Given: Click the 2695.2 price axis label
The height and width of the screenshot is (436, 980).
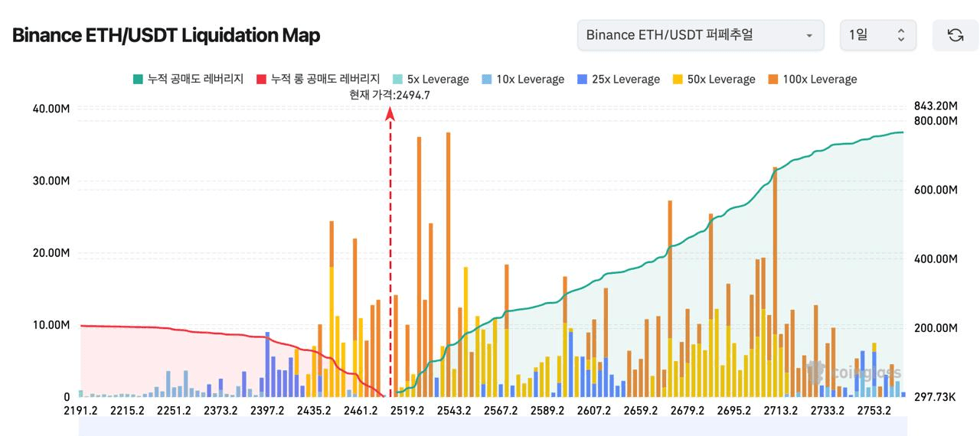Looking at the screenshot, I should tap(734, 411).
